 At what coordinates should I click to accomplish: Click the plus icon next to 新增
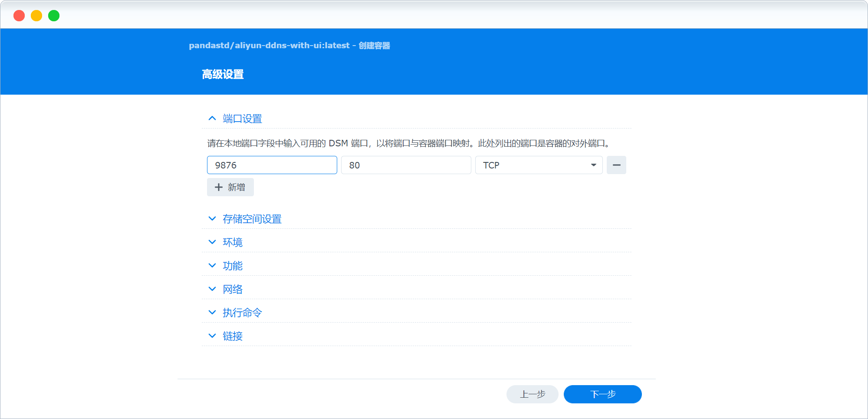tap(219, 187)
